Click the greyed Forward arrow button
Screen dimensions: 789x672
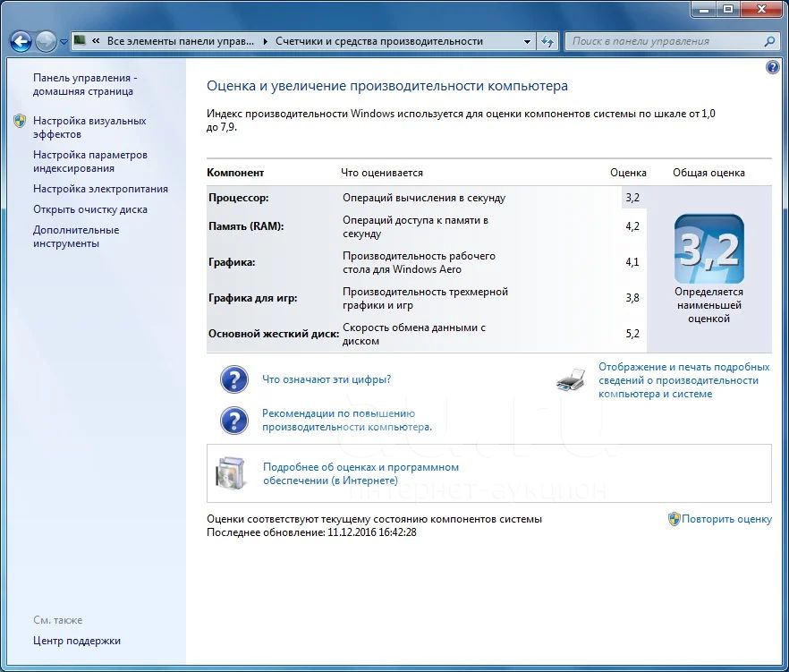point(46,41)
